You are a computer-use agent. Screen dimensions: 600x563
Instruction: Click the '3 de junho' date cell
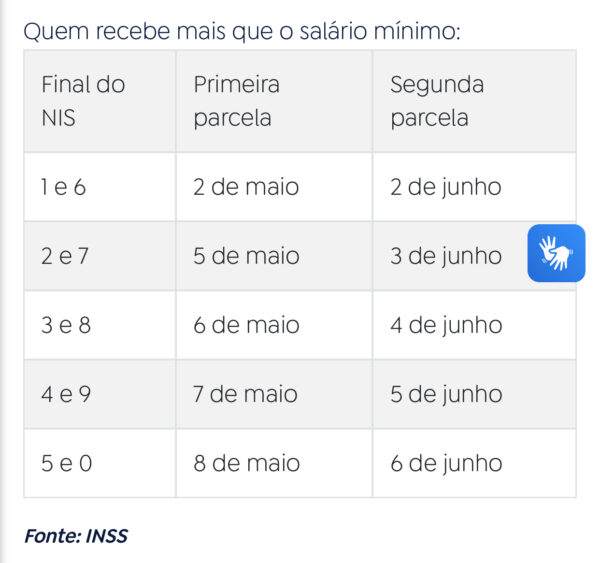445,256
